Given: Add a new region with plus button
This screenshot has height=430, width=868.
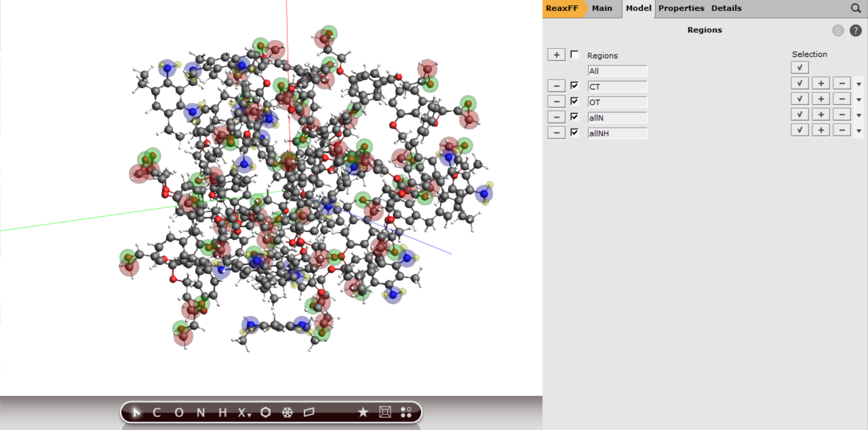Looking at the screenshot, I should [556, 55].
